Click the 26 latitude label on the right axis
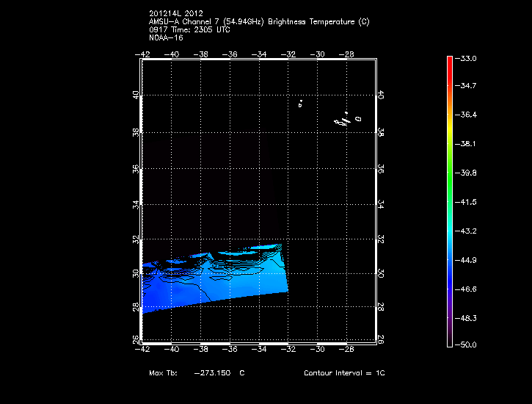The width and height of the screenshot is (532, 404). click(381, 339)
